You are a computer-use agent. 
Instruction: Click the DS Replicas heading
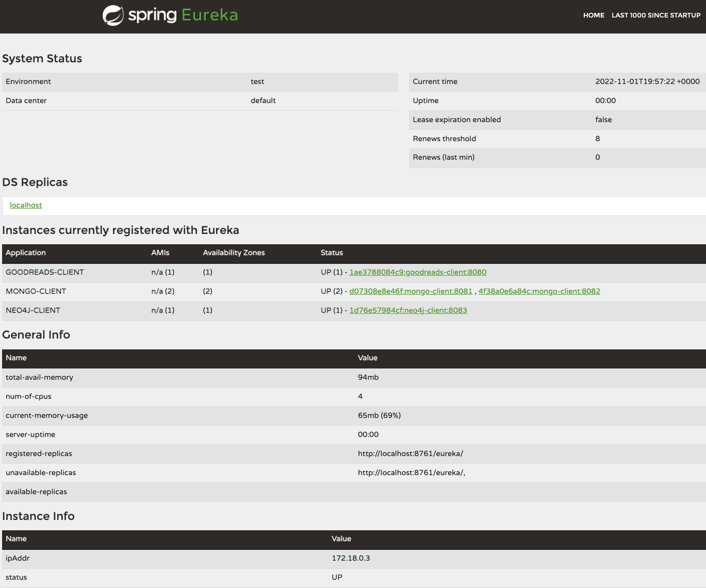click(x=35, y=182)
